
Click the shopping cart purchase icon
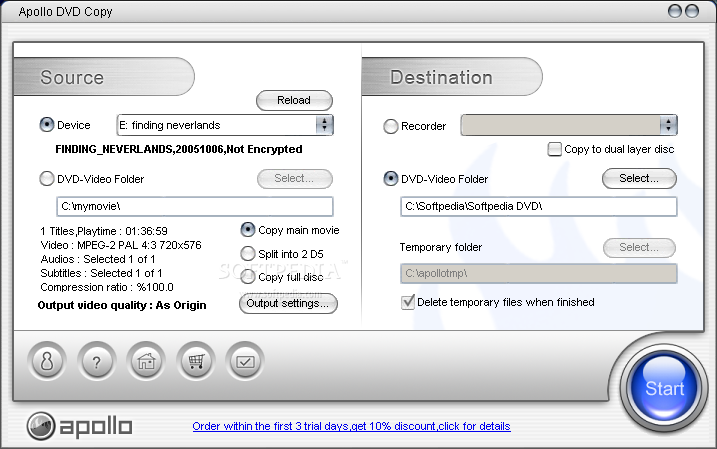196,362
